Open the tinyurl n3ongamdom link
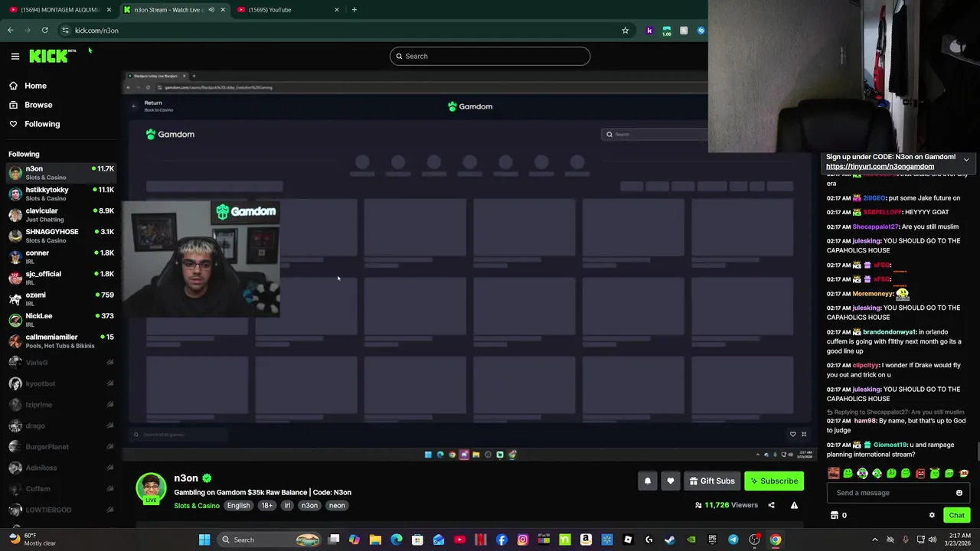 [880, 166]
